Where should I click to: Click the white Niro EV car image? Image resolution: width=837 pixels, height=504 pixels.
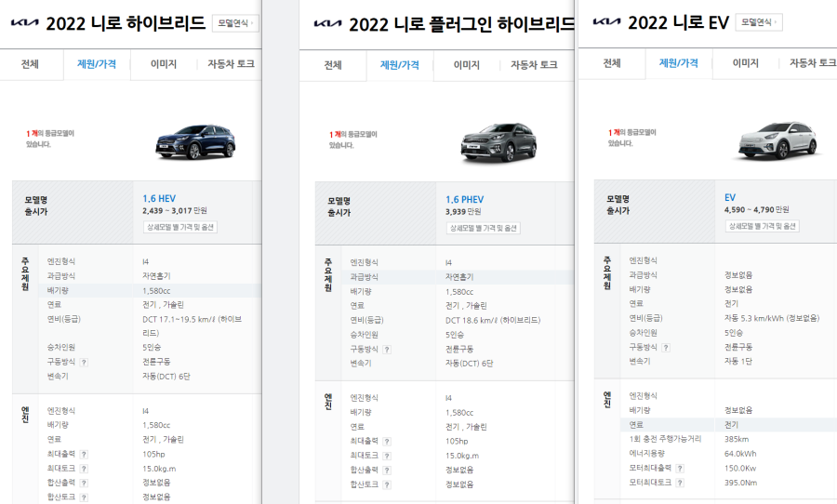(777, 140)
